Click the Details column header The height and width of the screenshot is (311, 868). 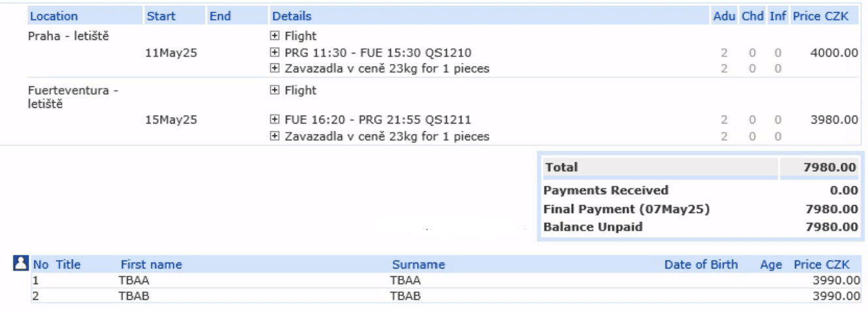pos(292,16)
